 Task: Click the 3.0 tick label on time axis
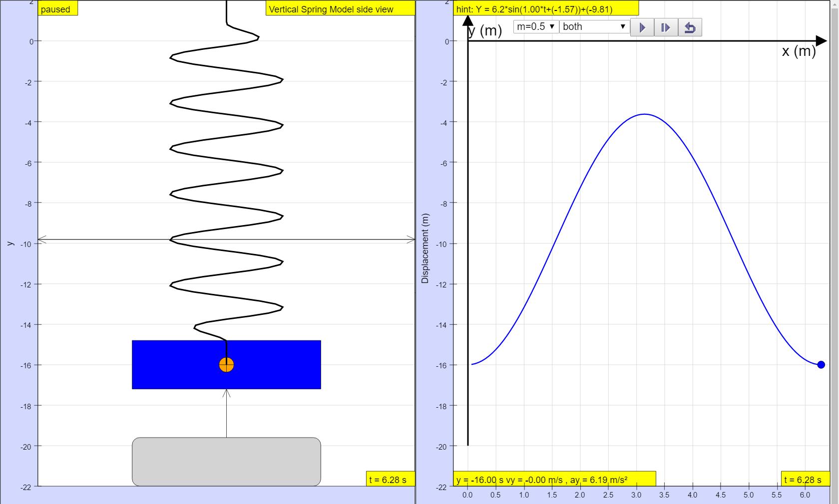(636, 495)
